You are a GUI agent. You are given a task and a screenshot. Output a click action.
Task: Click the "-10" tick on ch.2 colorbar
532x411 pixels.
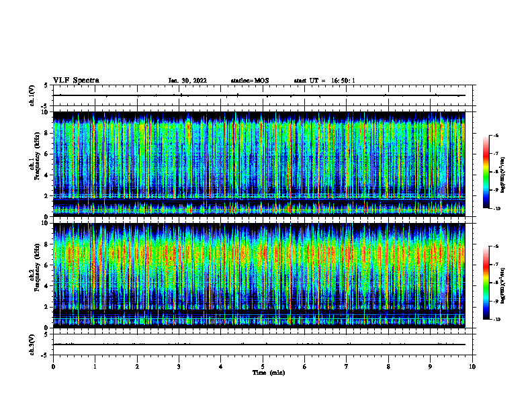[x=497, y=320]
